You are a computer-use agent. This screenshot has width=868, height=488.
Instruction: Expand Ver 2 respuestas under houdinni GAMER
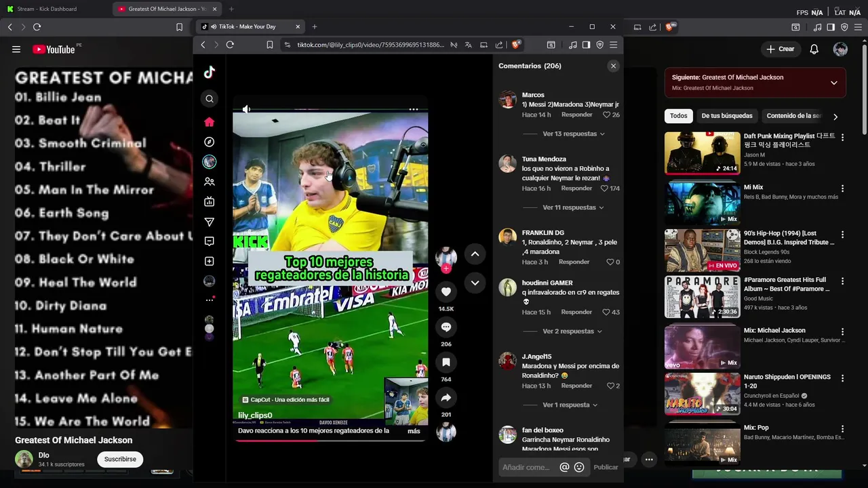tap(572, 331)
